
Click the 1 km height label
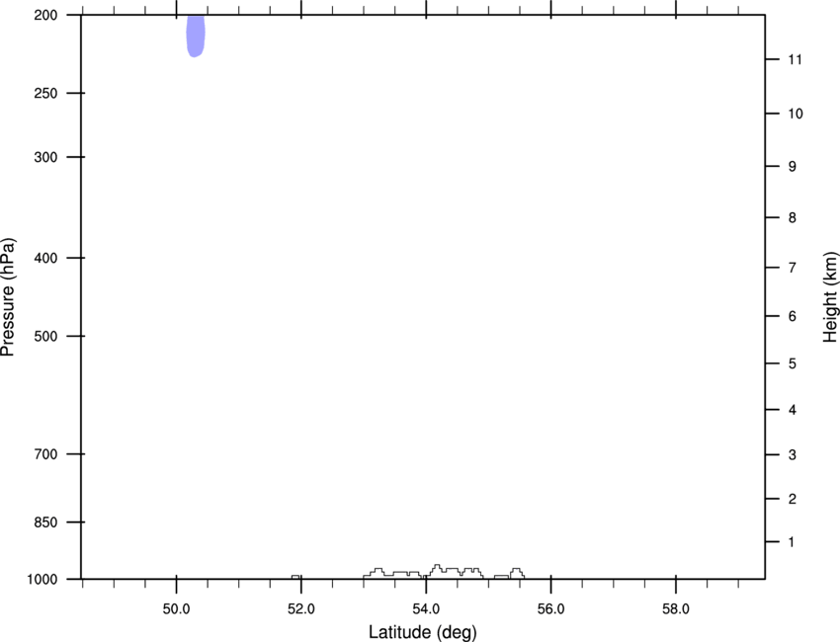[x=792, y=542]
